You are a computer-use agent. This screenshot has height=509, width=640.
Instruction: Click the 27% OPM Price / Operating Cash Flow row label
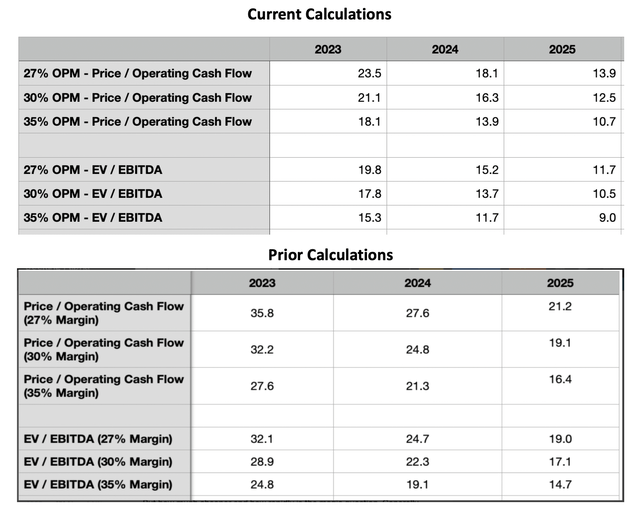(138, 73)
